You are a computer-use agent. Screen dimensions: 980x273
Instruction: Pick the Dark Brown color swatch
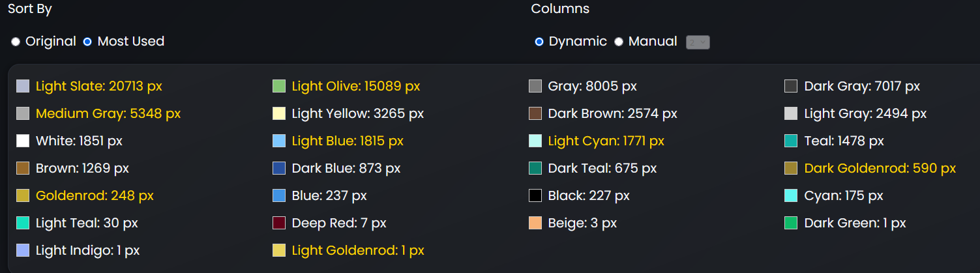[x=535, y=113]
